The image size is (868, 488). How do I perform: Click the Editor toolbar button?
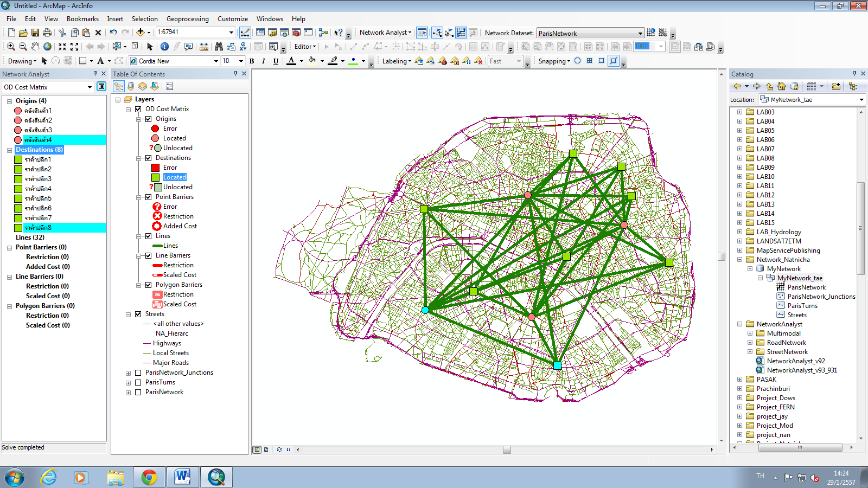(x=303, y=46)
